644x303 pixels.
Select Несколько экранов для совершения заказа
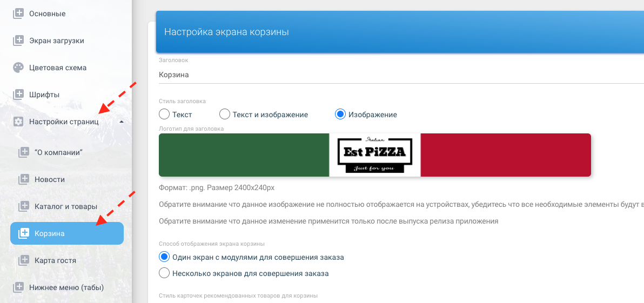(164, 273)
